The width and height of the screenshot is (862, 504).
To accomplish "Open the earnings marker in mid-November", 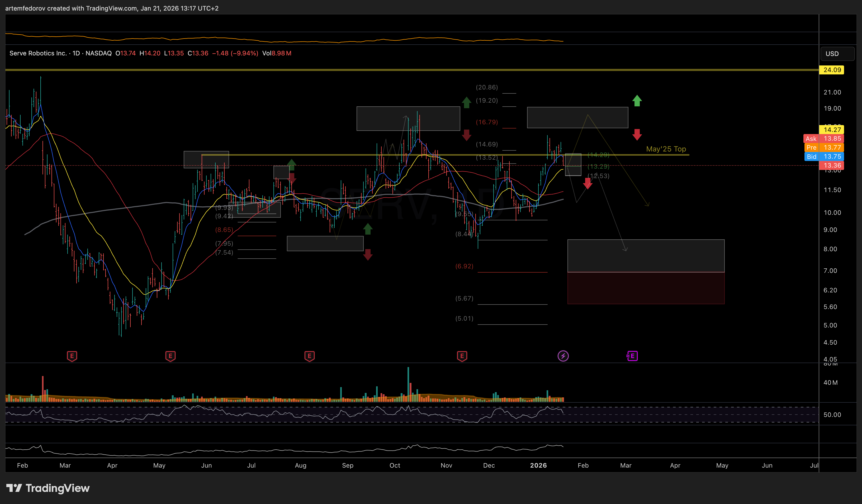I will 462,356.
